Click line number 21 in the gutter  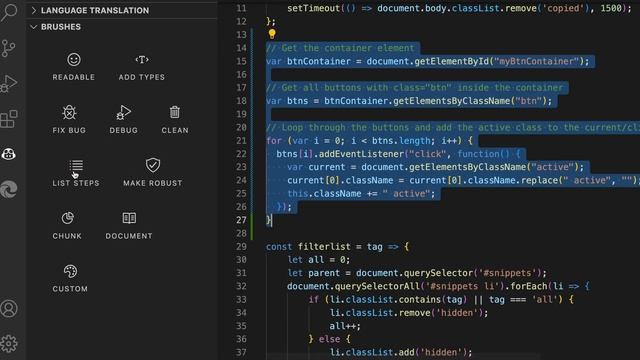[241, 141]
